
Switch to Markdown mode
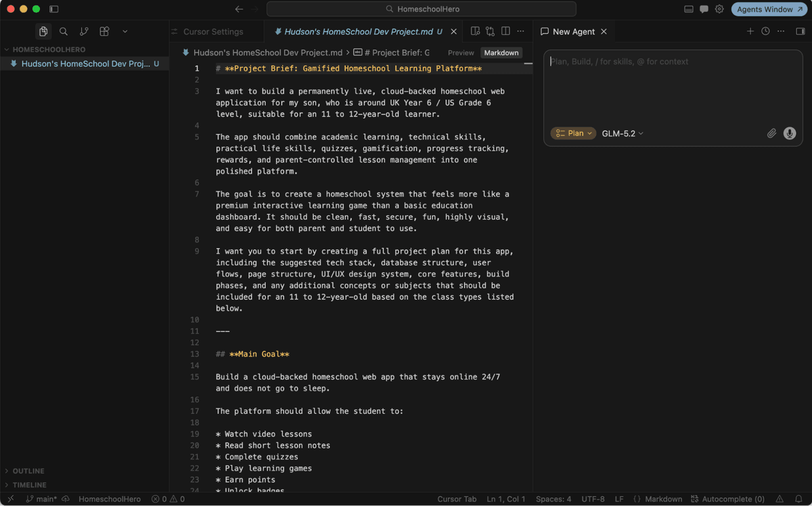(x=501, y=53)
